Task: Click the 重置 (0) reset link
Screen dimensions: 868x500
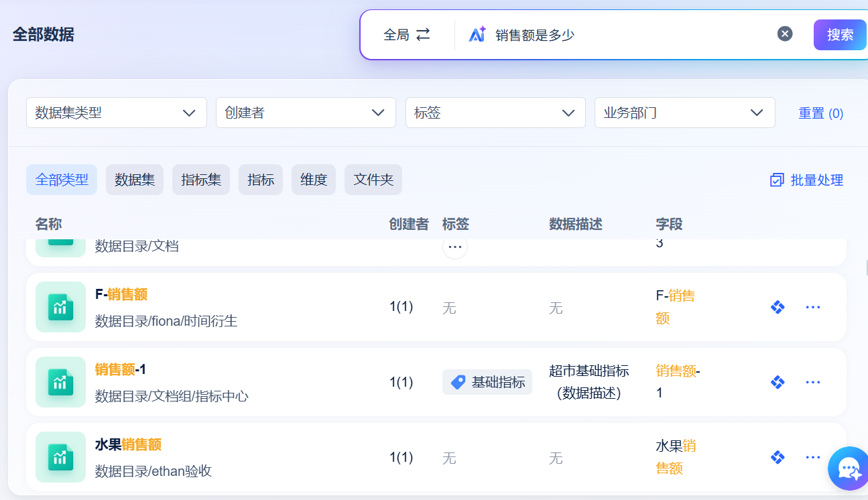Action: (820, 113)
